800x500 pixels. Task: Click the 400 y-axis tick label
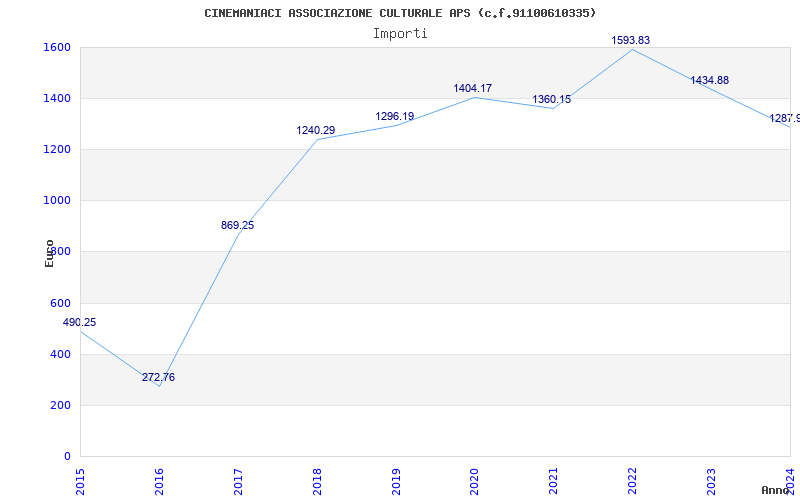60,355
